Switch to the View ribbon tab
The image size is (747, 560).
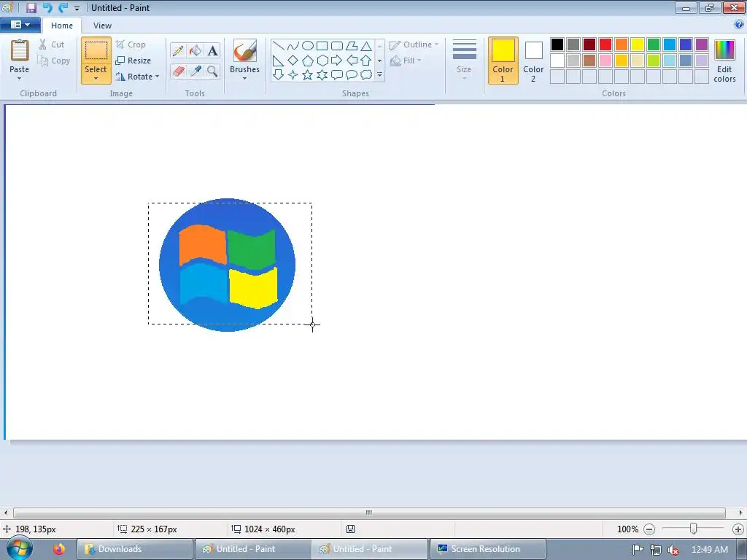tap(102, 26)
